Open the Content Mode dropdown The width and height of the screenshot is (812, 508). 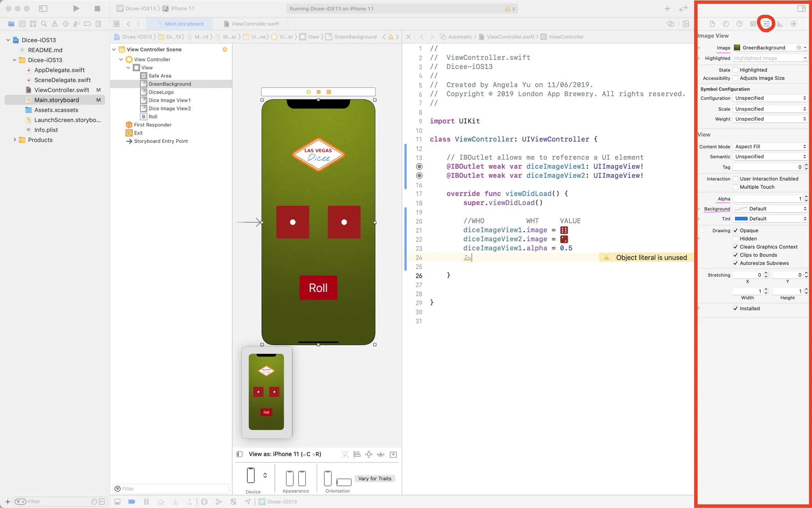pyautogui.click(x=770, y=146)
